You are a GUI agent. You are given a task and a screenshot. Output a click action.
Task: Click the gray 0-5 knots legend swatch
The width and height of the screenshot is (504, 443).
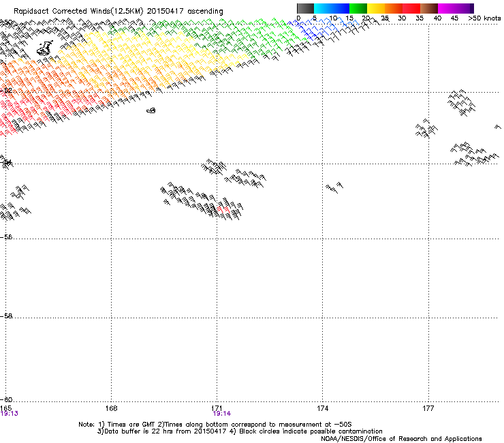[305, 8]
